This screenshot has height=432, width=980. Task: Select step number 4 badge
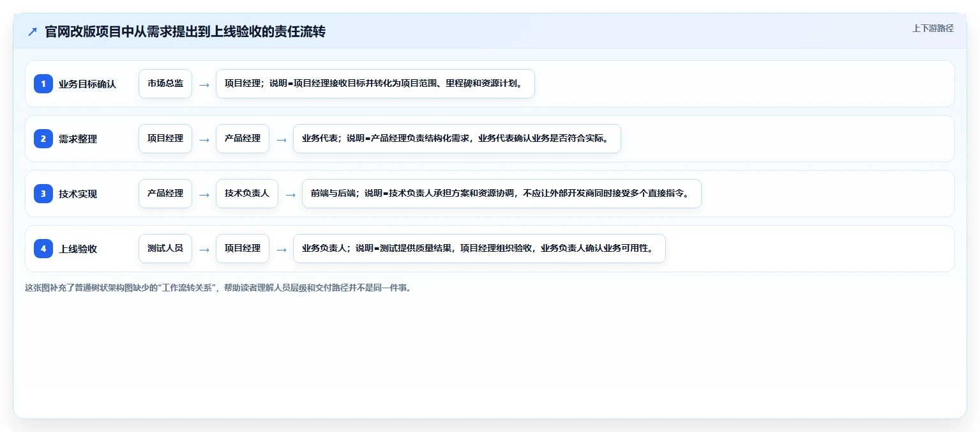(x=43, y=249)
